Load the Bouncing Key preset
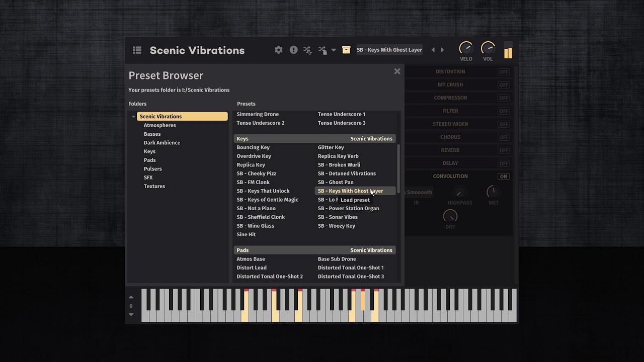Viewport: 644px width, 362px height. 253,147
